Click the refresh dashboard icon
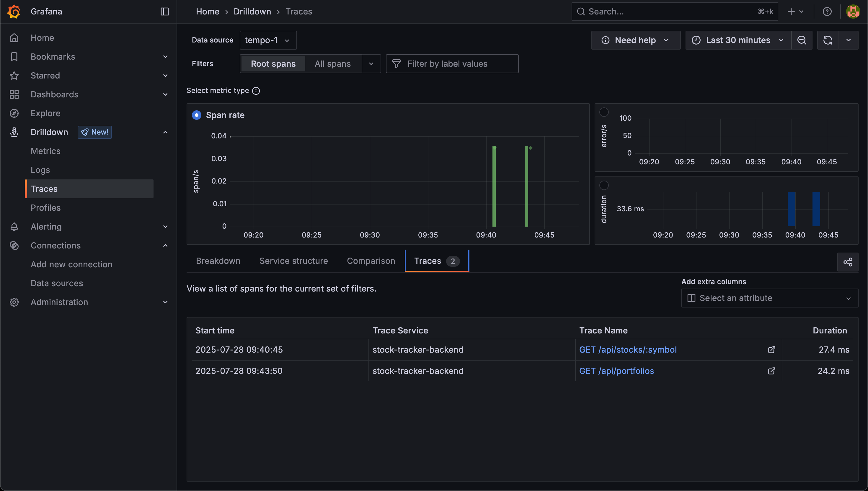Screen dimensions: 868x491 point(828,40)
